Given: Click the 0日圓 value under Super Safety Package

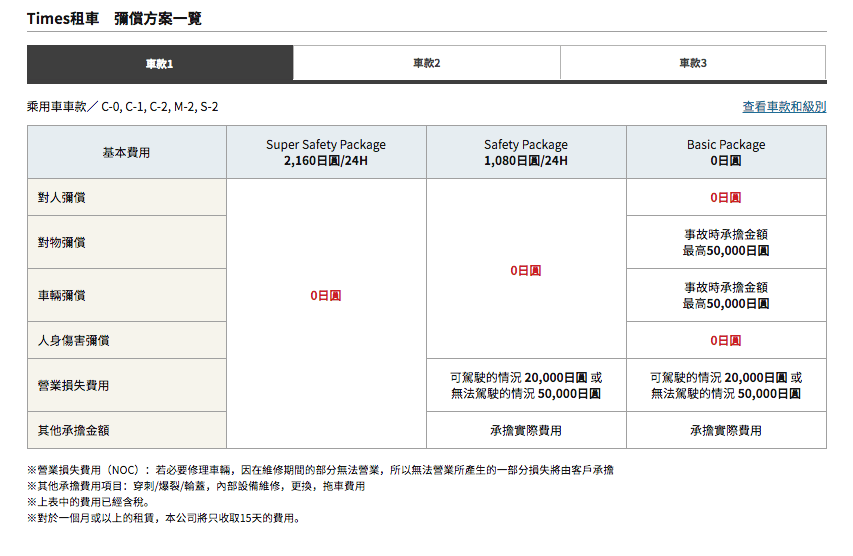Looking at the screenshot, I should 326,295.
